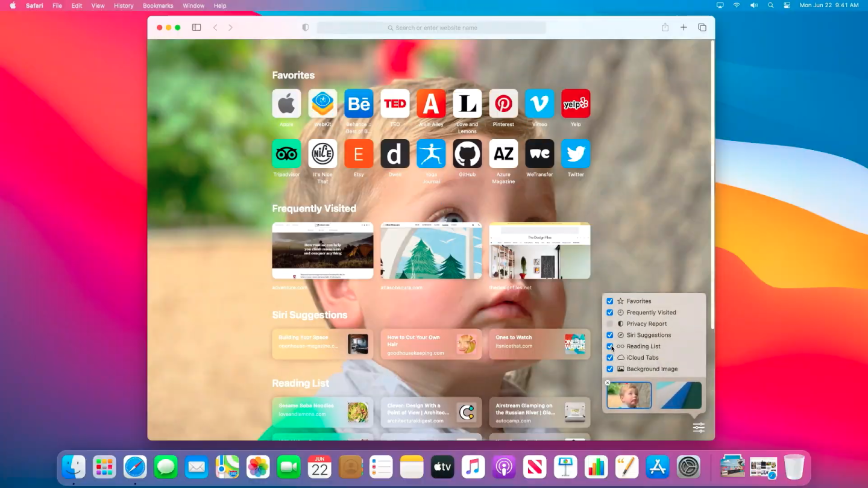Open the Tripadvisor favorite
868x488 pixels.
click(286, 154)
